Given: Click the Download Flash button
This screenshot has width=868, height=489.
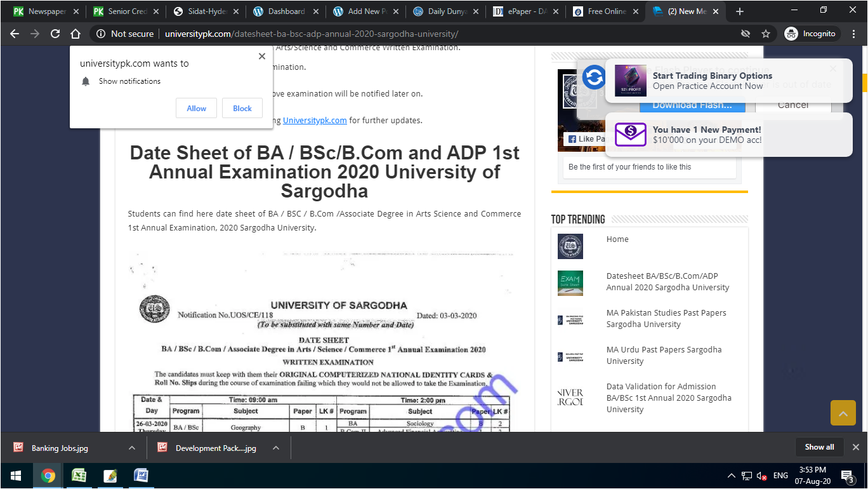Looking at the screenshot, I should (x=692, y=105).
